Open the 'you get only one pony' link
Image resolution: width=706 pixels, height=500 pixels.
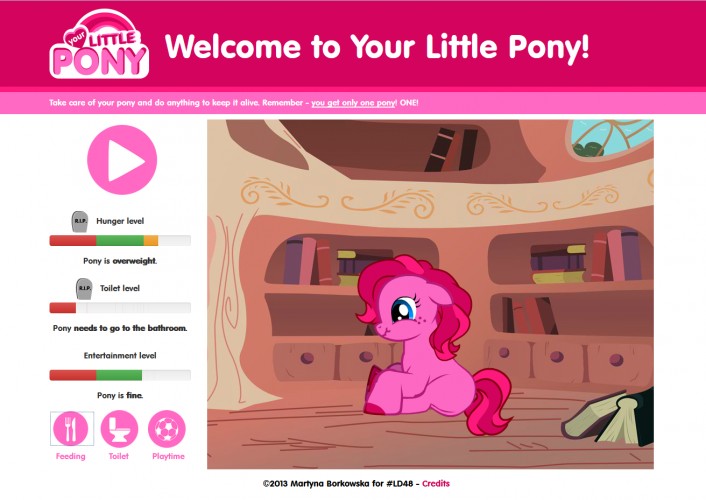pyautogui.click(x=353, y=103)
